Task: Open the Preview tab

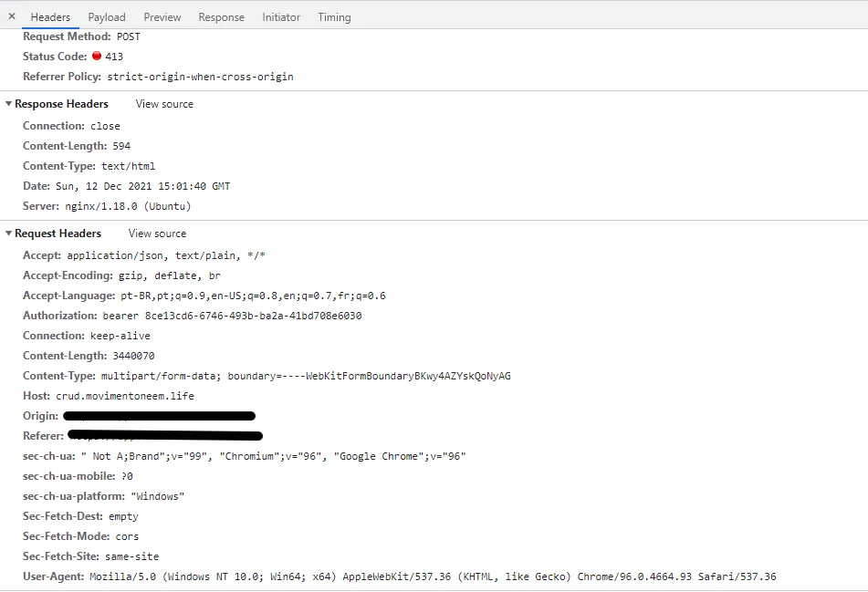Action: 162,17
